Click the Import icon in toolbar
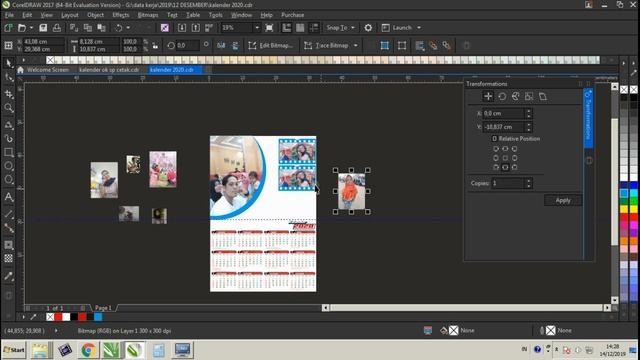 point(182,28)
